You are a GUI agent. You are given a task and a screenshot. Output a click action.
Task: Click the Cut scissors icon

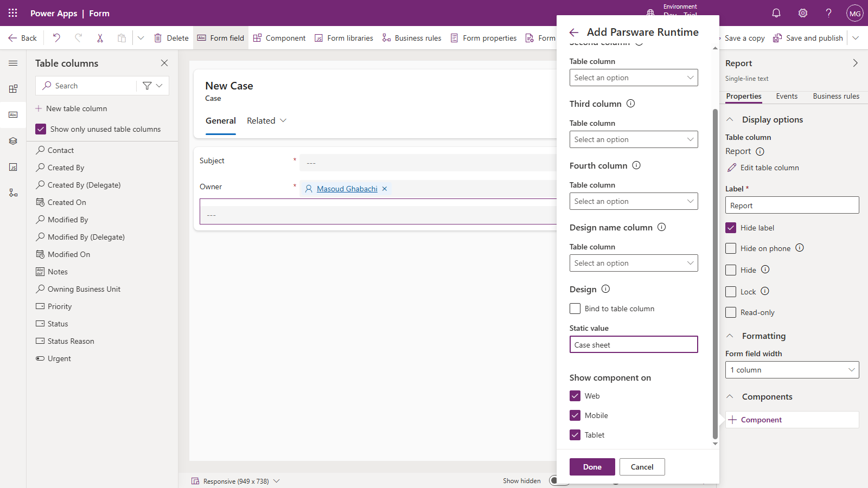click(x=100, y=38)
